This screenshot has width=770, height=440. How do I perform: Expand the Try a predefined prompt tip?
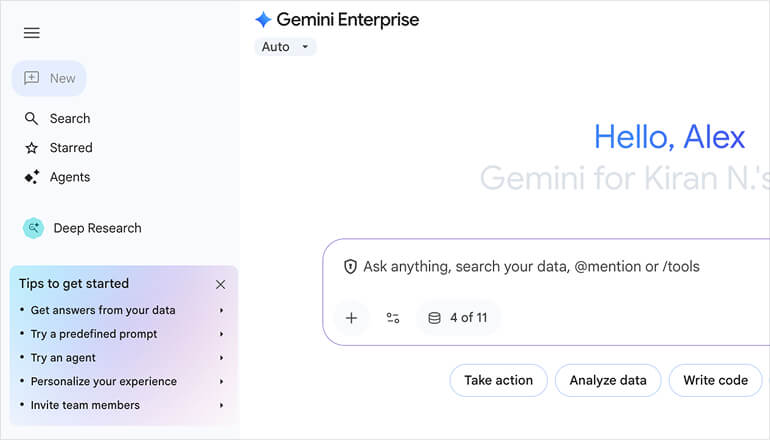(221, 334)
